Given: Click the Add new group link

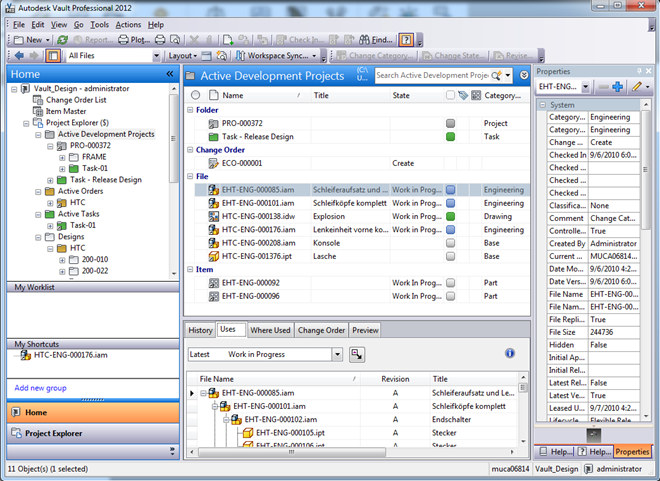Looking at the screenshot, I should [x=43, y=388].
